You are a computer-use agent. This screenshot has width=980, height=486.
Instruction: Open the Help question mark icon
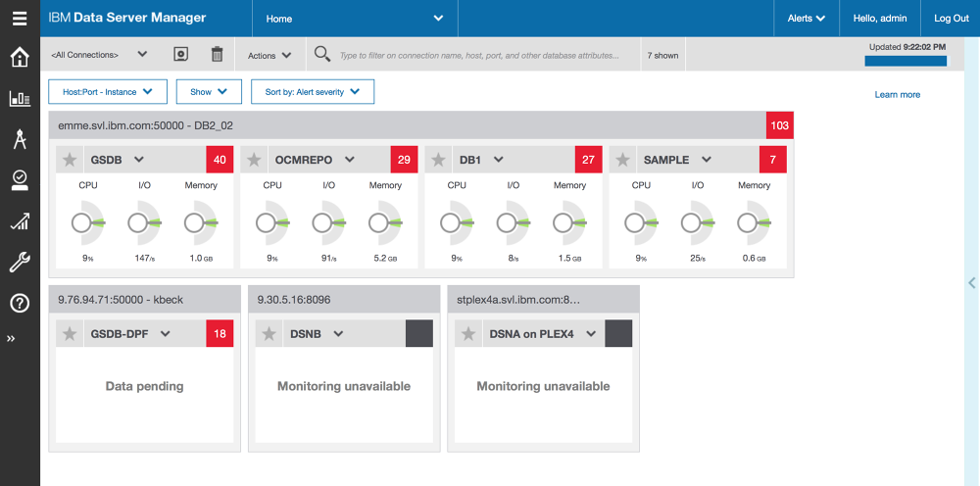[20, 304]
